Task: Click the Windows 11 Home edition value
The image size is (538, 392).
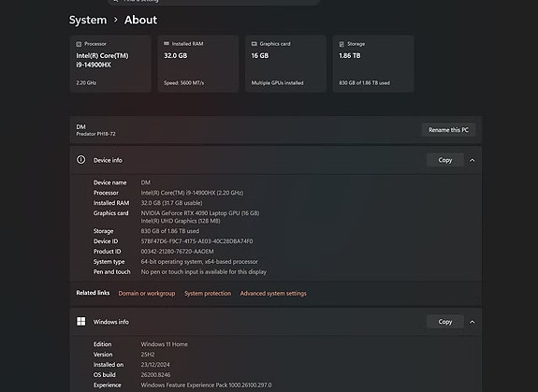Action: [x=164, y=344]
